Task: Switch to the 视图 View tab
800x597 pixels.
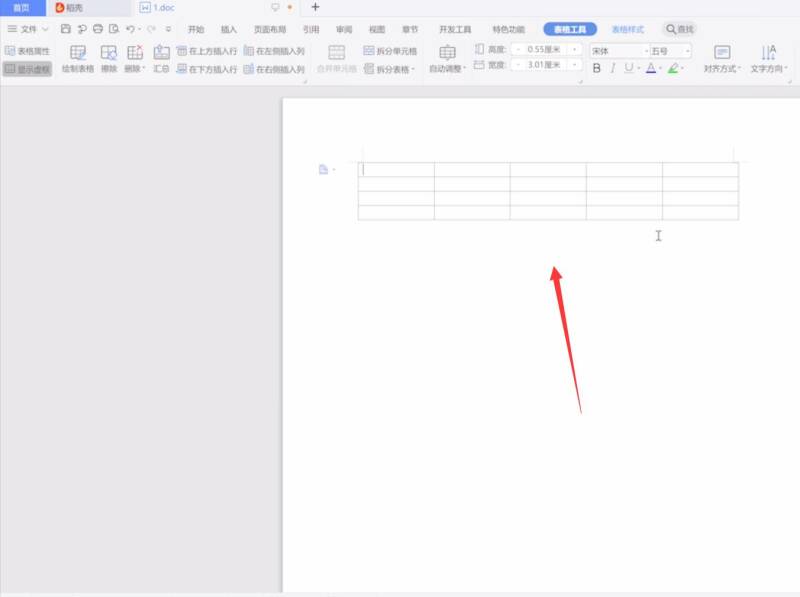Action: pos(377,29)
